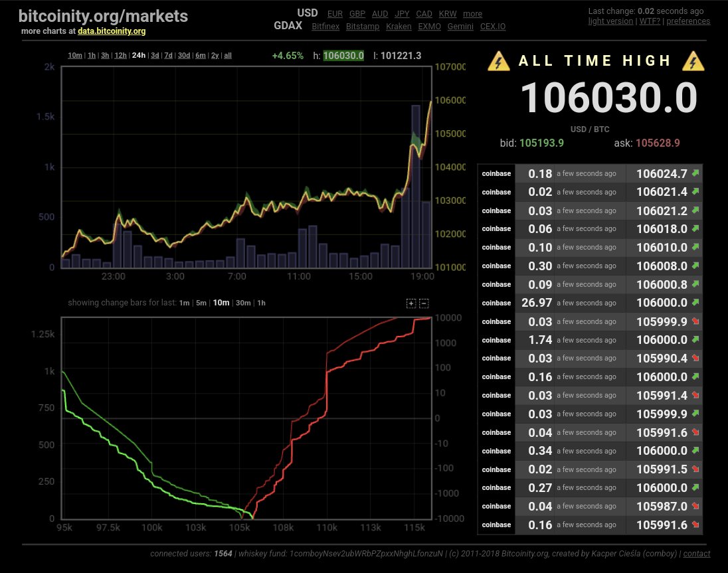Click the low value 101221.3
The height and width of the screenshot is (573, 728).
(x=401, y=56)
